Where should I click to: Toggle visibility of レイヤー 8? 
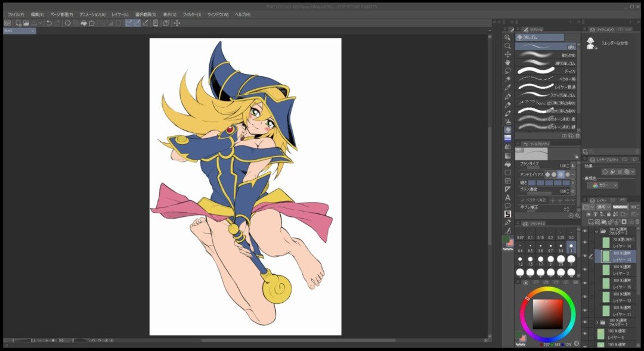pos(585,334)
